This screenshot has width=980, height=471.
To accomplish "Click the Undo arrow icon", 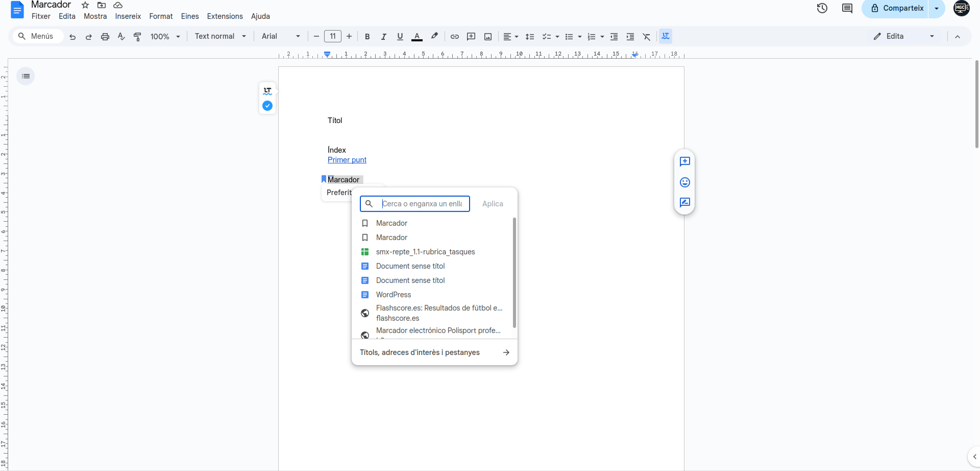I will 72,37.
